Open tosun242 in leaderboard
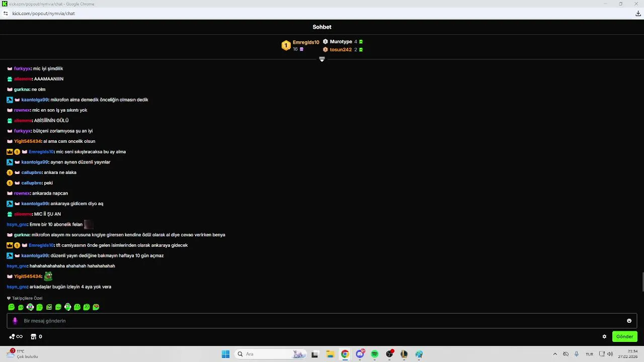The width and height of the screenshot is (644, 362). coord(341,50)
